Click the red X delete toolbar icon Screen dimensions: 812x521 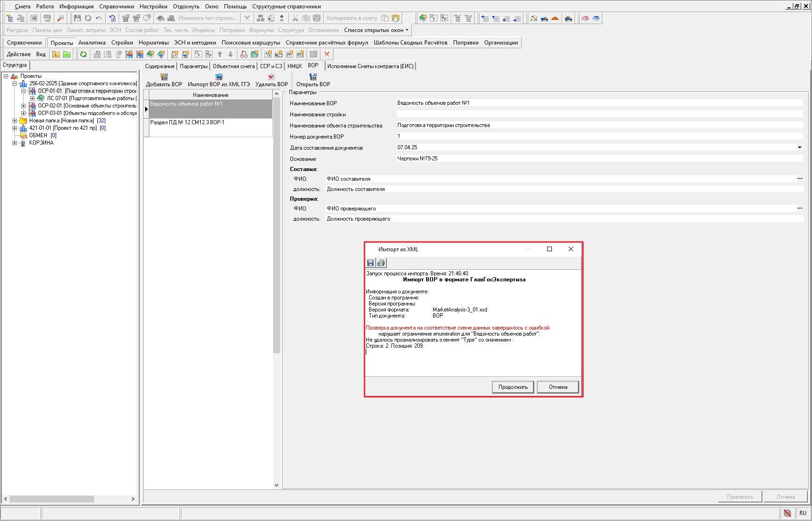327,54
